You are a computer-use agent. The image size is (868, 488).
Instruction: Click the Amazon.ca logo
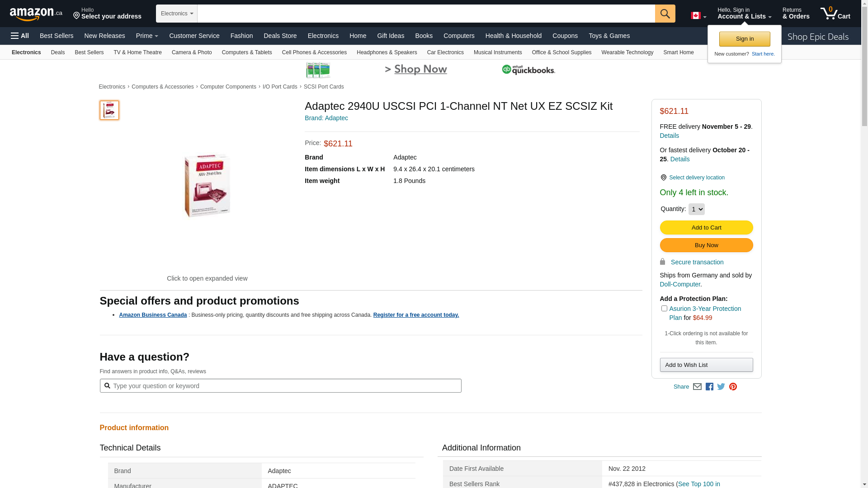[36, 14]
